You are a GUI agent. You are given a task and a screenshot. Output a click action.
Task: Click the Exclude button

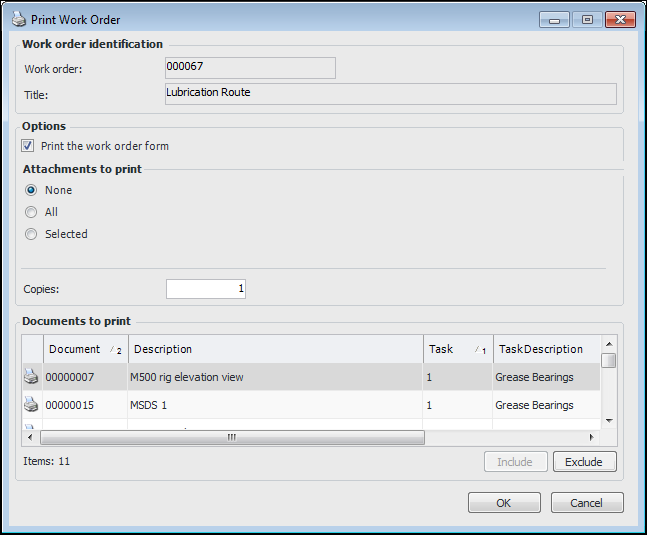coord(585,462)
